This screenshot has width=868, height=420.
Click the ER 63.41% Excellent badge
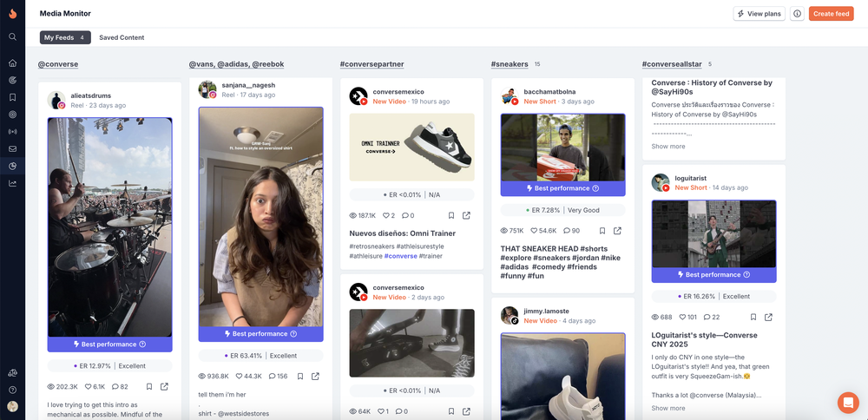click(x=260, y=355)
